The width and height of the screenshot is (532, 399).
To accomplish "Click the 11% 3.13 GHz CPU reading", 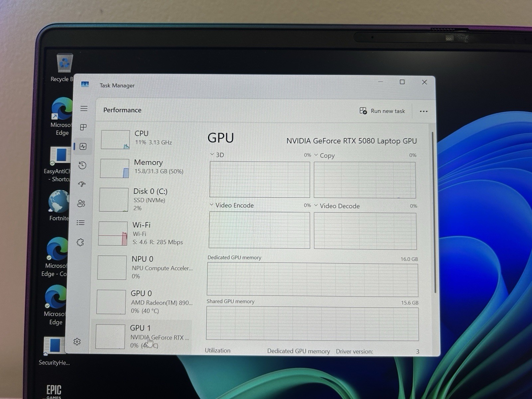I will click(153, 143).
